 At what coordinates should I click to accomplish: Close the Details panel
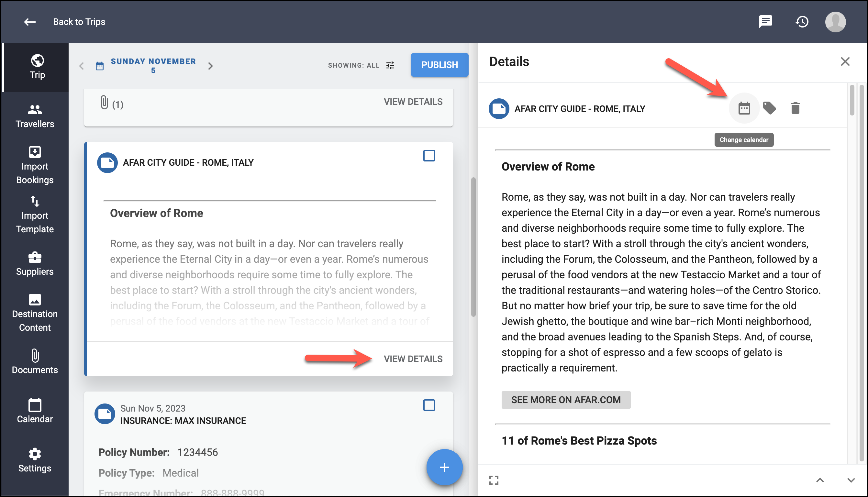845,61
